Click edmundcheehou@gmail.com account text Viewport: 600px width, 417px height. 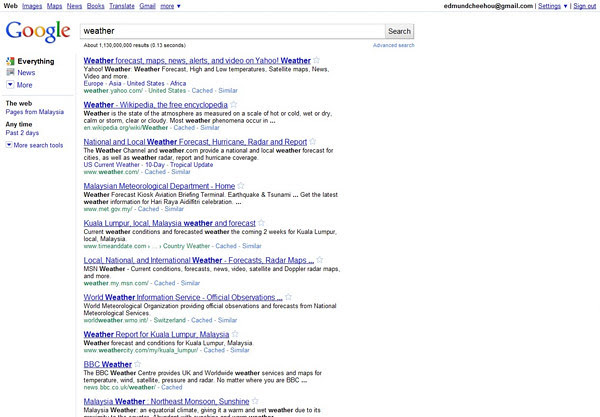(488, 6)
